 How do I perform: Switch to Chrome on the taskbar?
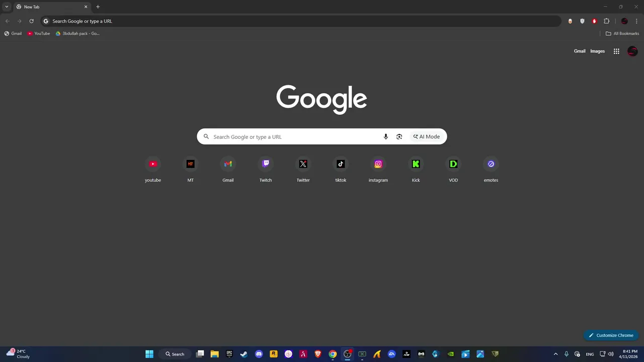pos(333,354)
